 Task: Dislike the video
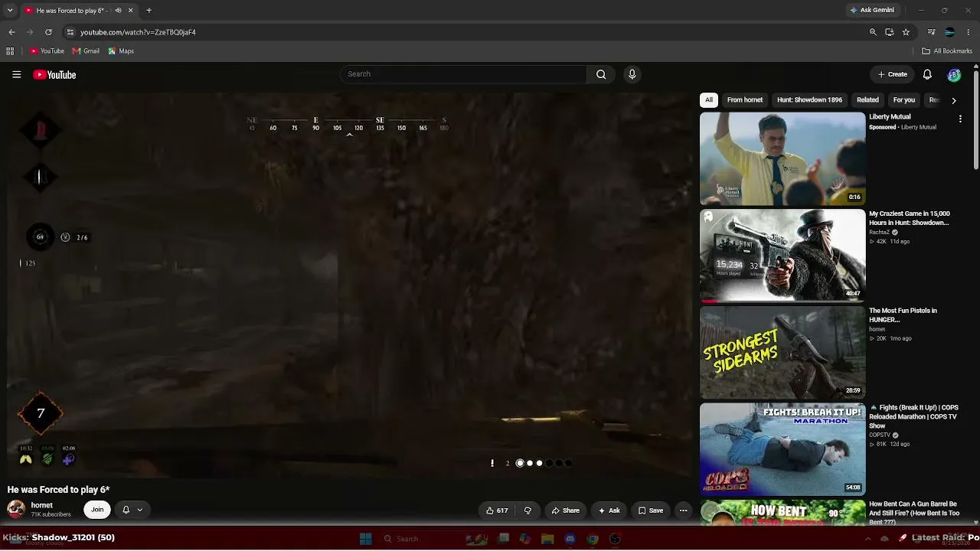pos(528,510)
